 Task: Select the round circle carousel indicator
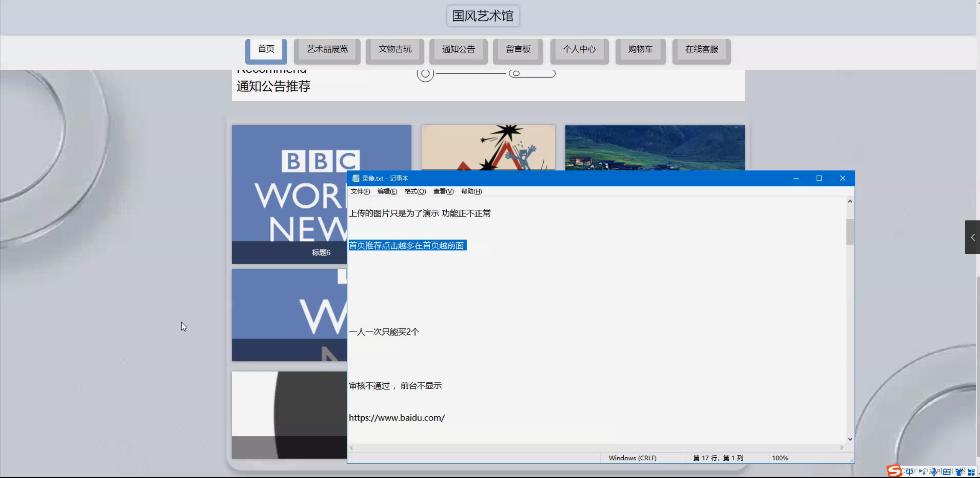(425, 73)
